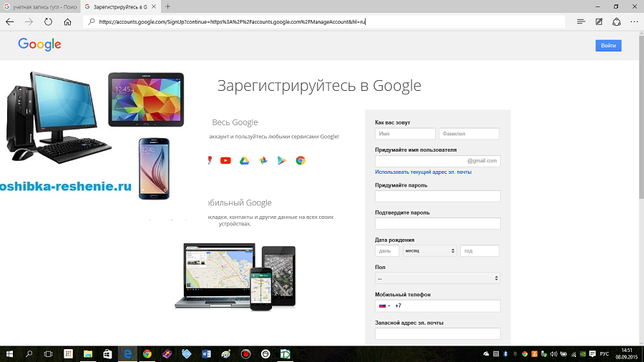The width and height of the screenshot is (644, 362).
Task: Click the blue Войти button
Action: (x=608, y=46)
